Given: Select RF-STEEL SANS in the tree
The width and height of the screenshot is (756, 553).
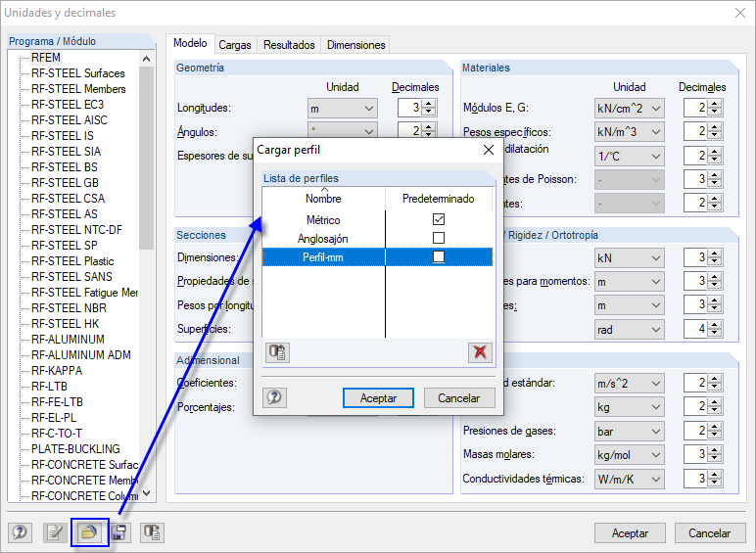Looking at the screenshot, I should (71, 276).
